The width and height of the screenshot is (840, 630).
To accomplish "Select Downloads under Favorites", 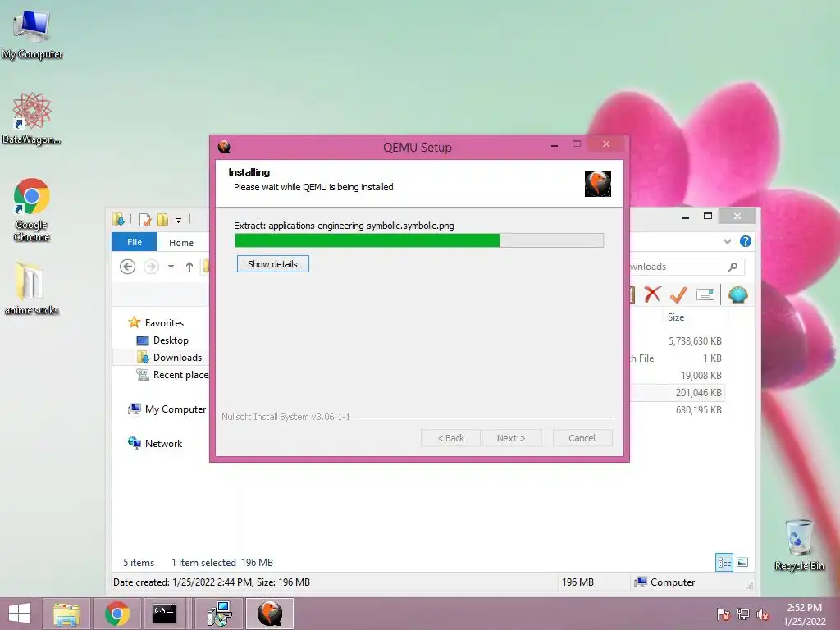I will coord(177,358).
